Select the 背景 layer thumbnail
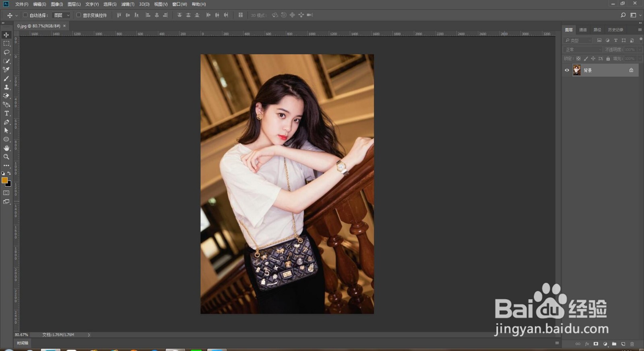The height and width of the screenshot is (351, 644). [x=577, y=70]
